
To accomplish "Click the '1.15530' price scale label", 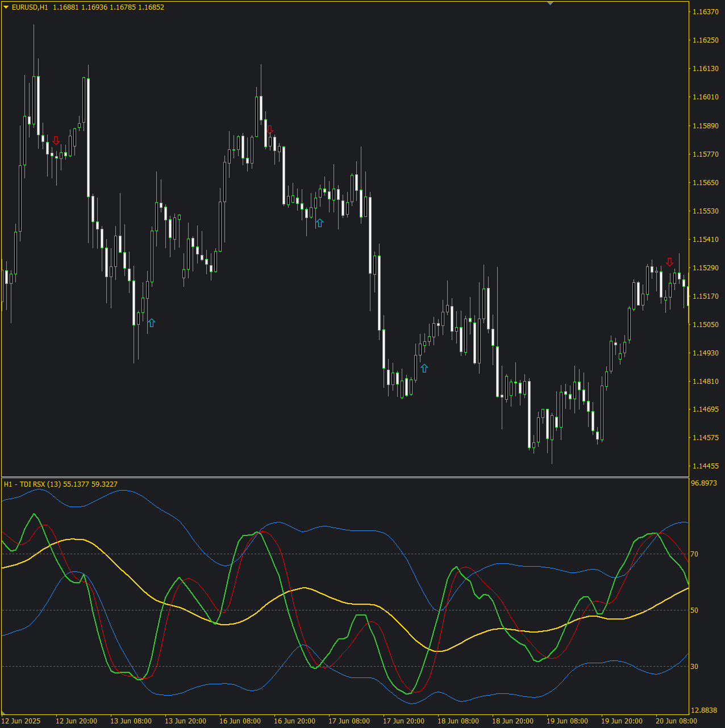I will (x=705, y=211).
